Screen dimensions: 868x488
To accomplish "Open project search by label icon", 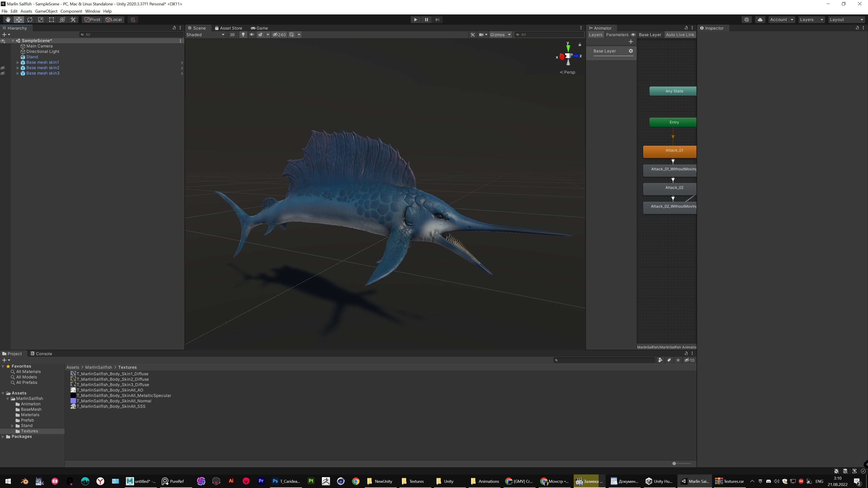I will coord(669,360).
